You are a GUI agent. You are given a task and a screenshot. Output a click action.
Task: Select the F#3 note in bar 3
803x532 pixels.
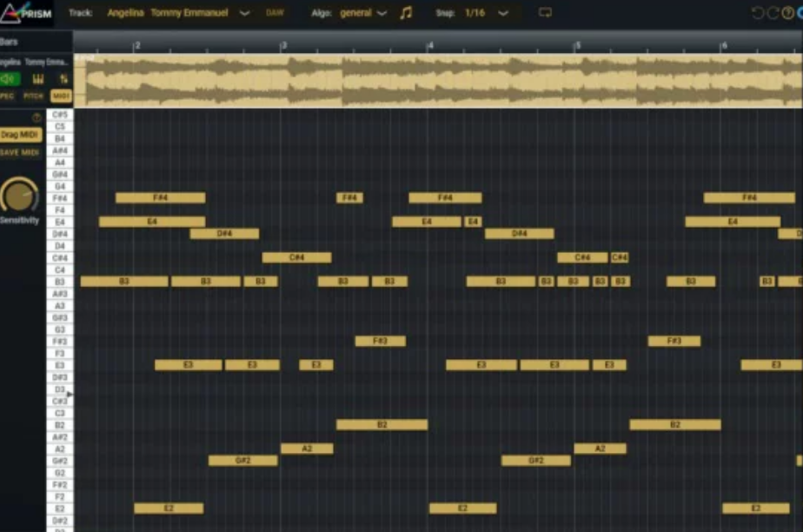[x=381, y=341]
